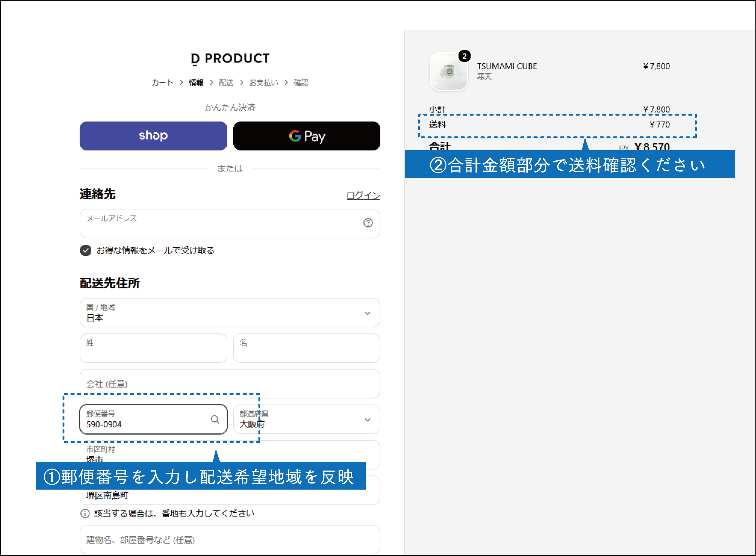
Task: Click the ログイン link
Action: (x=363, y=196)
